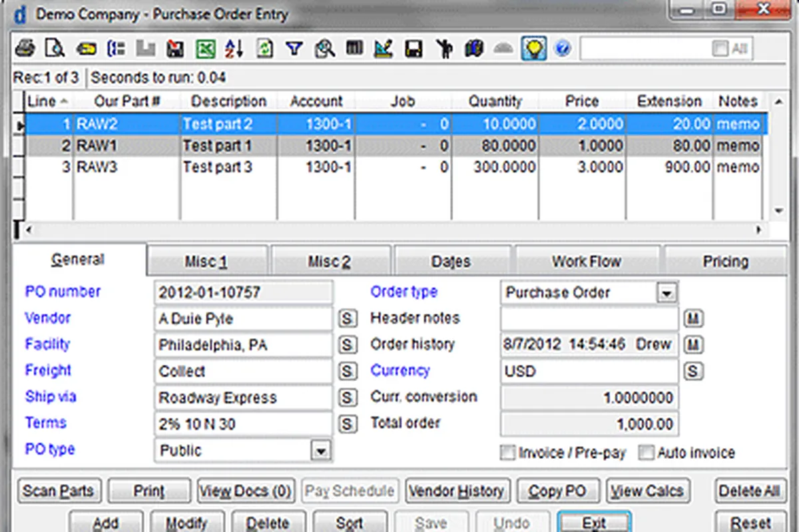Toggle the All checkbox in the search box
This screenshot has height=532, width=799.
tap(720, 49)
